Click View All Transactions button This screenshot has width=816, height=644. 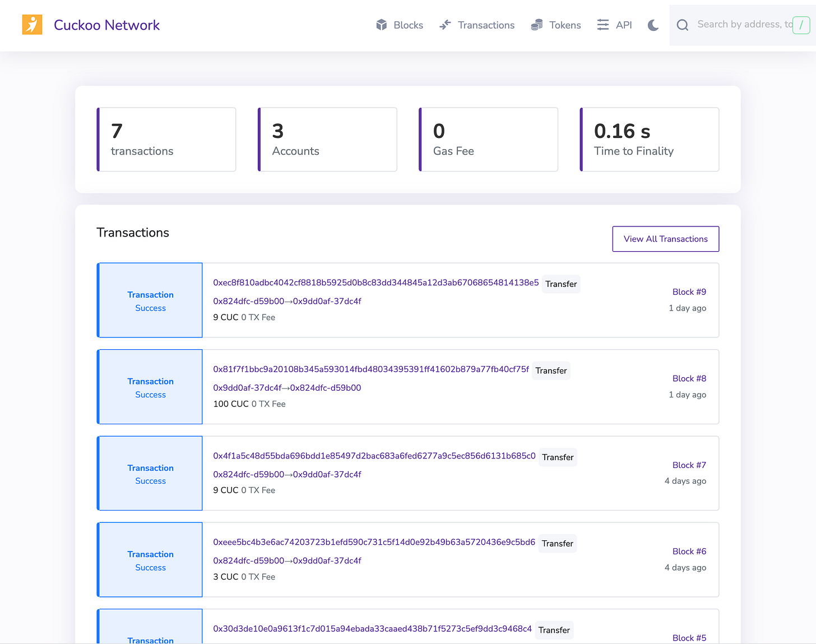point(666,239)
